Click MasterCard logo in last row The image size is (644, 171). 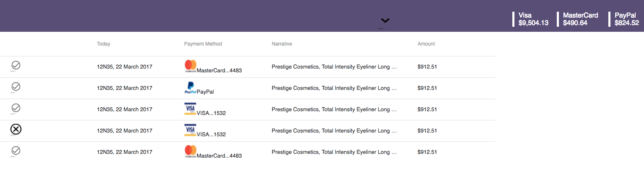tap(190, 151)
